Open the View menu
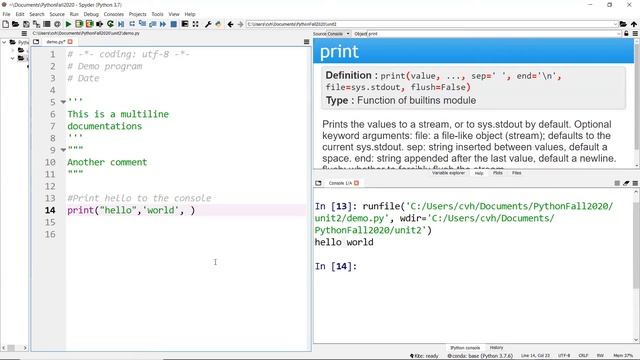This screenshot has width=640, height=360. (174, 14)
